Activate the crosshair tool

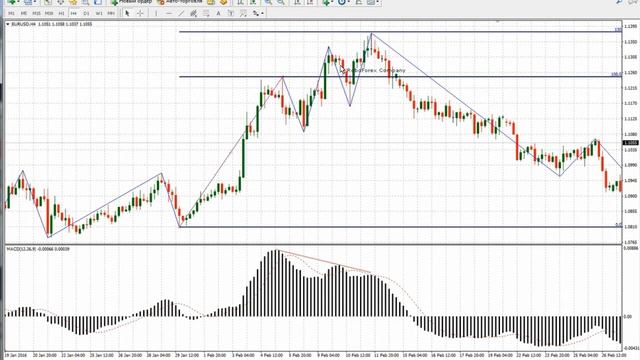[x=140, y=13]
